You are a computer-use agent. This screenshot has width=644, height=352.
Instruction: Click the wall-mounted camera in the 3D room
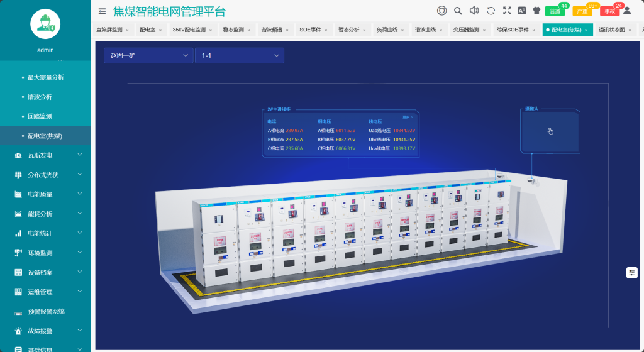(531, 180)
